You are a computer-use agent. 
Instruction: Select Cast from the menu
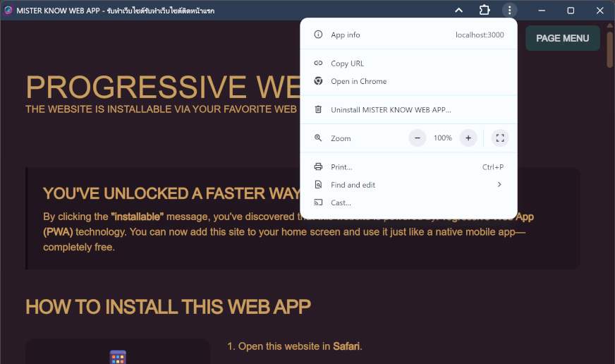point(408,202)
